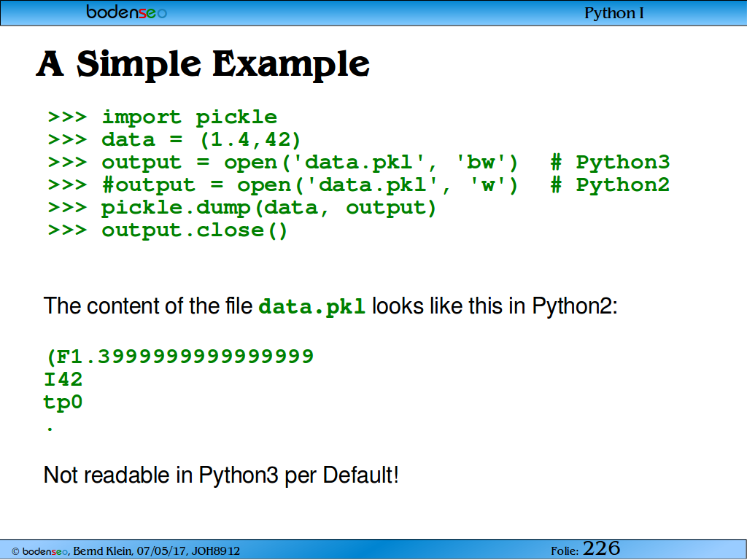Click the '# Python3' comment
The height and width of the screenshot is (560, 747).
click(x=610, y=163)
